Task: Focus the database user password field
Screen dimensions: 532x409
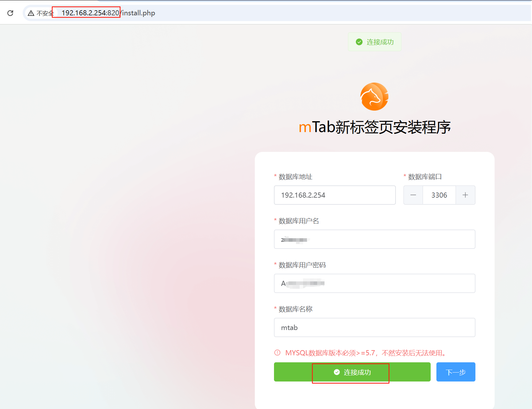Action: pyautogui.click(x=374, y=283)
